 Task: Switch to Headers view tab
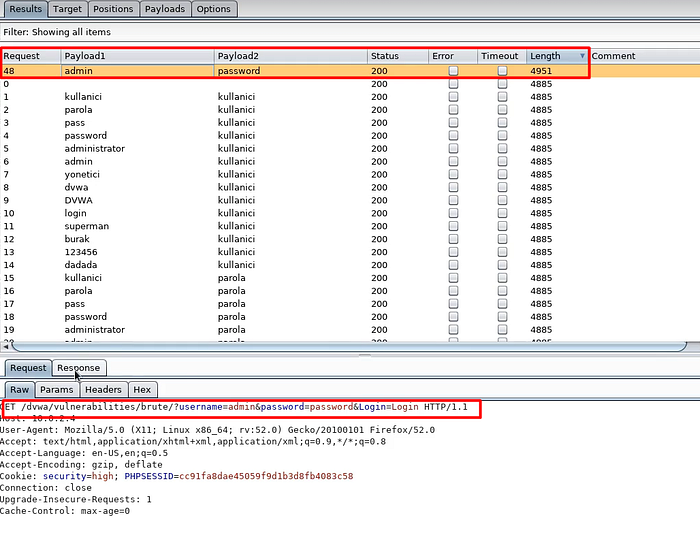pos(103,390)
